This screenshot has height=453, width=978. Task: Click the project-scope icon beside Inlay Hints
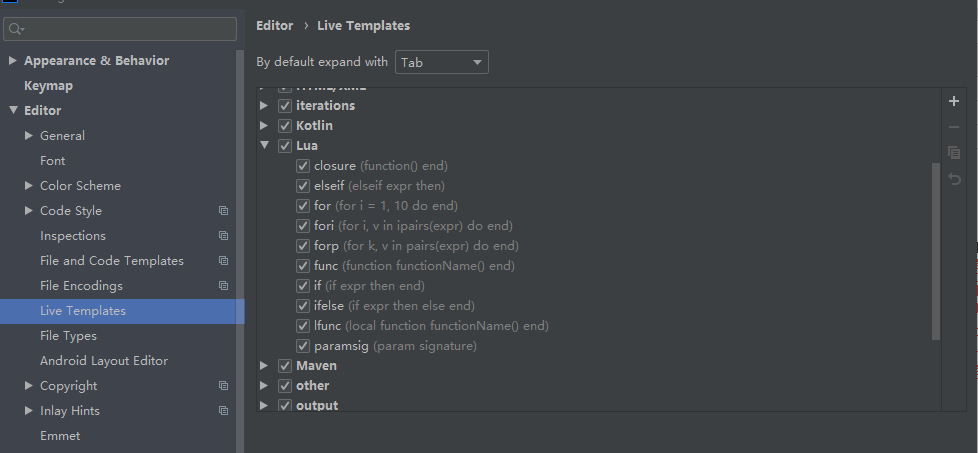[223, 411]
